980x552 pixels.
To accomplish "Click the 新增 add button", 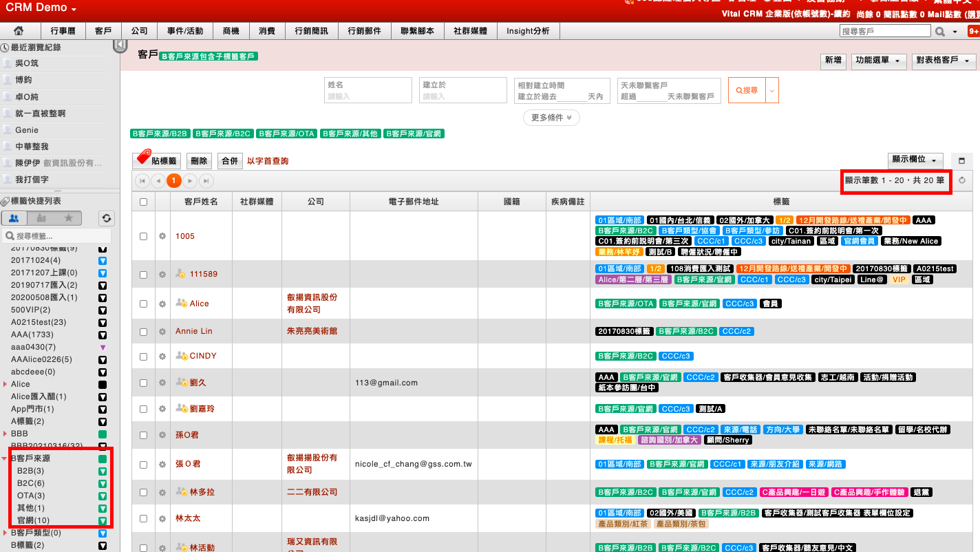I will tap(833, 61).
